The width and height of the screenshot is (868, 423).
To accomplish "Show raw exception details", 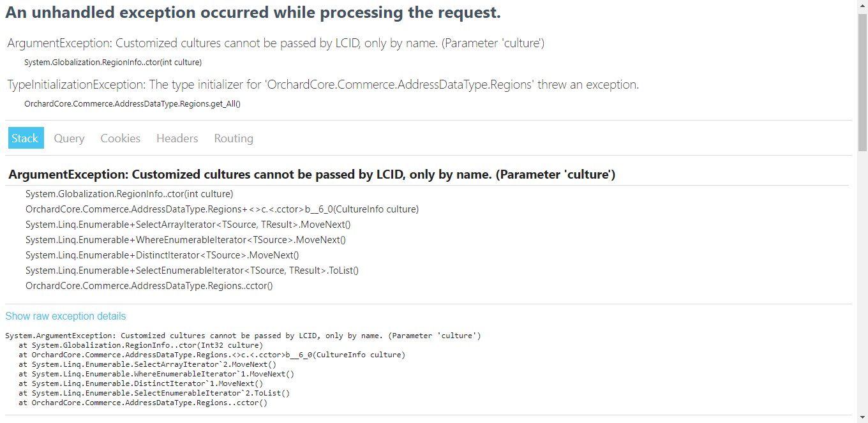I will [x=66, y=316].
